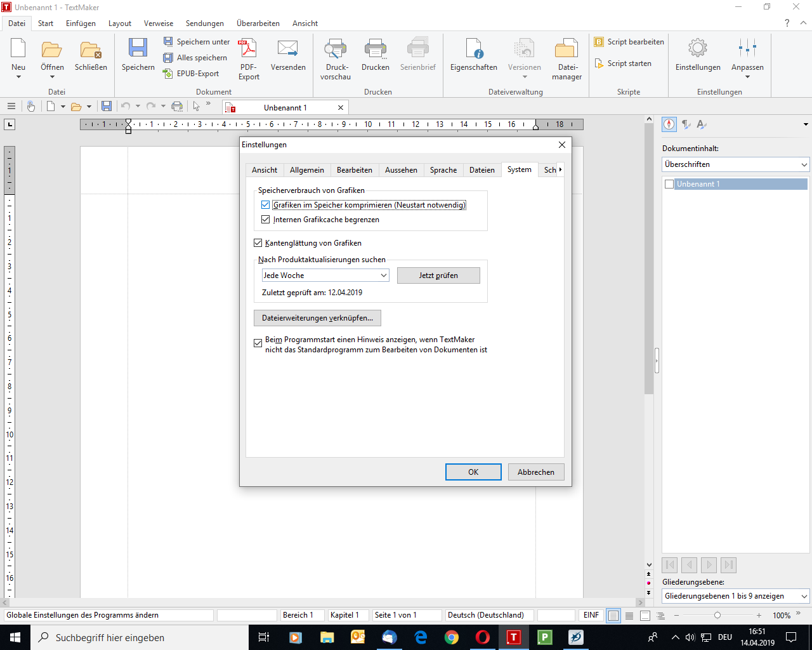This screenshot has width=812, height=650.
Task: Open the Einfügen ribbon tab
Action: (x=81, y=23)
